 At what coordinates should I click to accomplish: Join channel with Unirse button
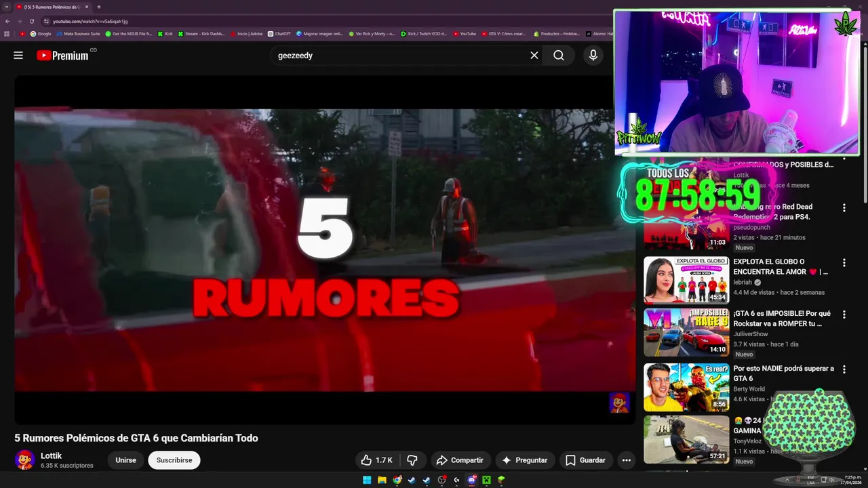tap(125, 460)
